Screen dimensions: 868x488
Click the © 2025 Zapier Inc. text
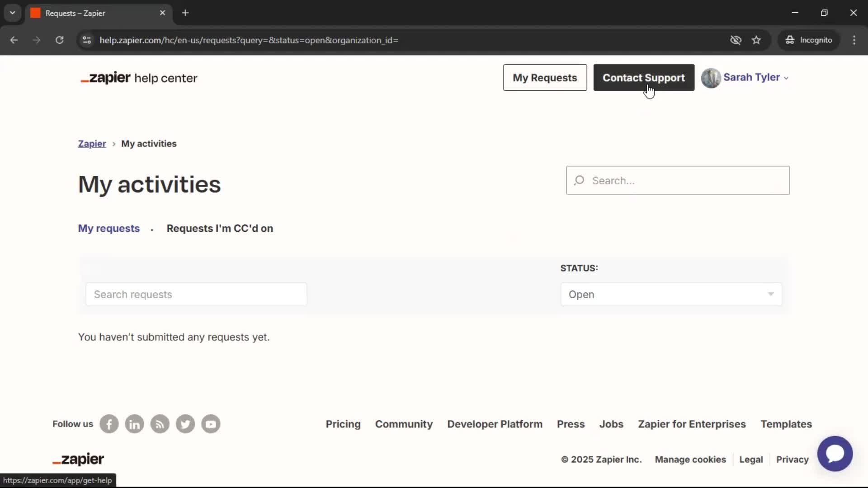[x=601, y=460]
